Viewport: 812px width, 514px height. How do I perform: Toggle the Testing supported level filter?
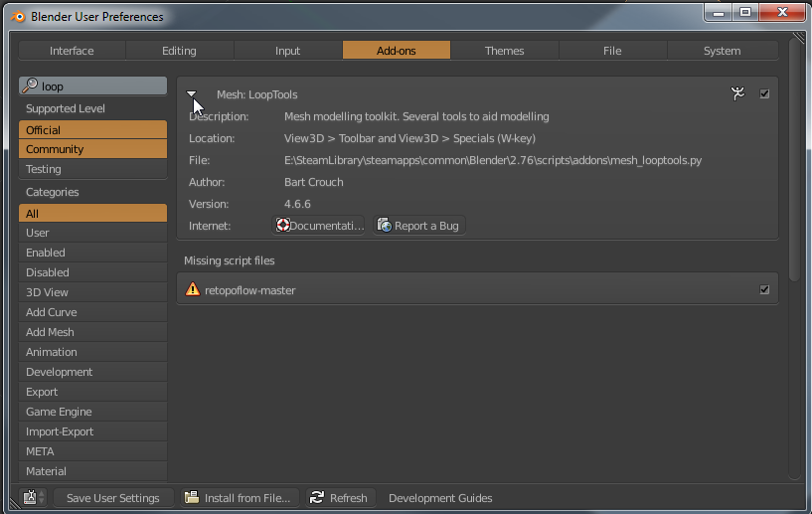pyautogui.click(x=92, y=169)
